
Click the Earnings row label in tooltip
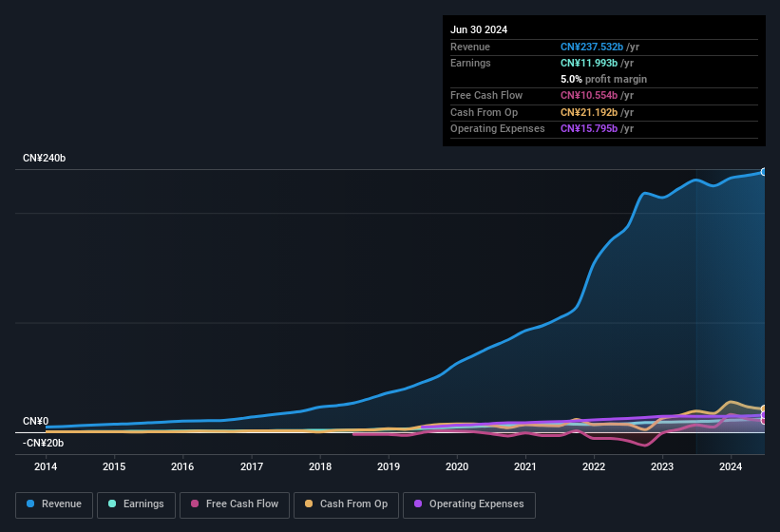470,63
